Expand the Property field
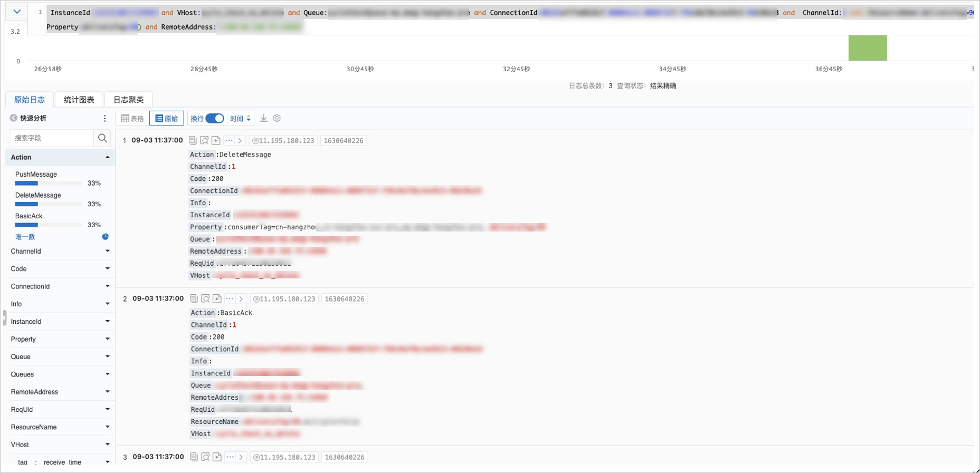Image resolution: width=980 pixels, height=473 pixels. [108, 339]
